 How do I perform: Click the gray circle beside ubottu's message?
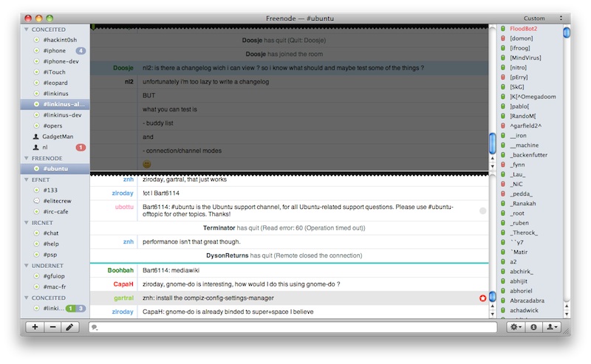point(483,211)
